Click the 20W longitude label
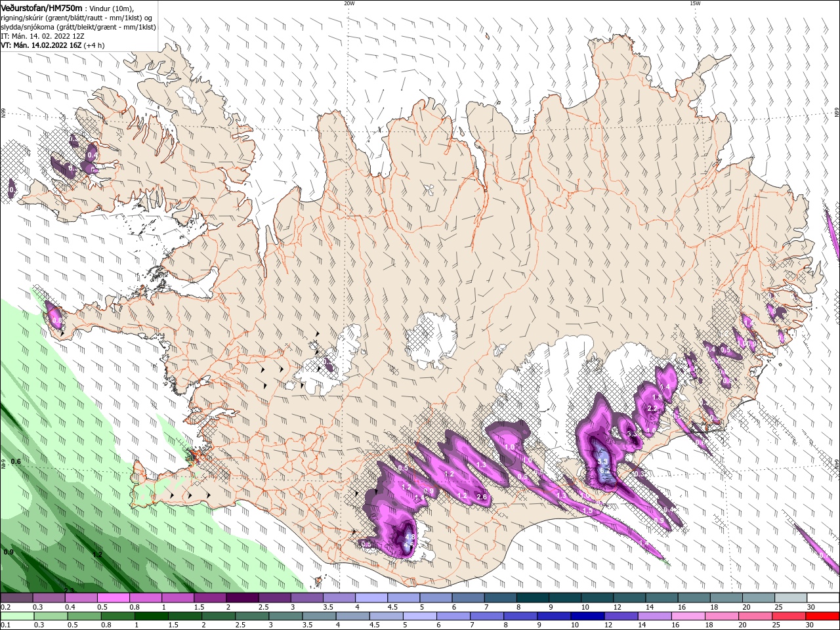840x630 pixels. 349,3
